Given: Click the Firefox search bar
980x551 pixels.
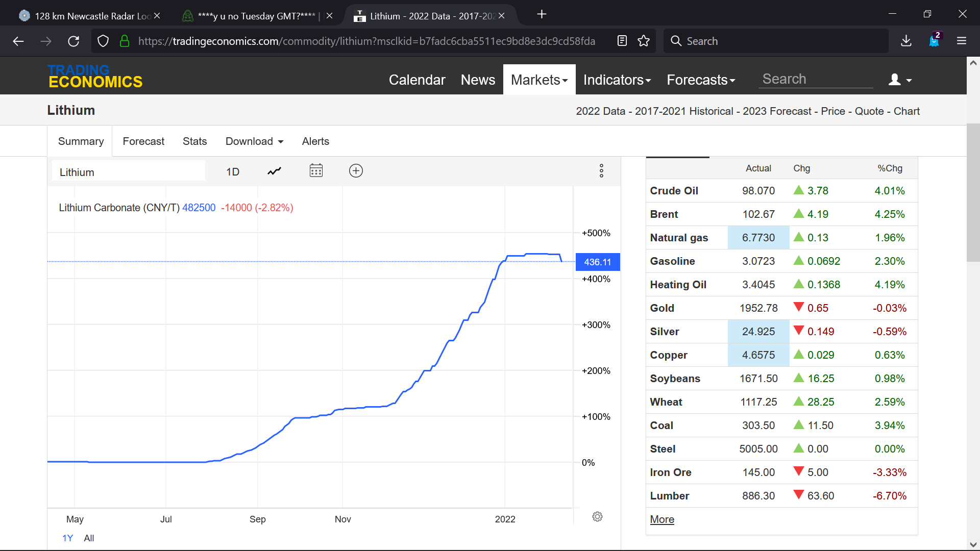Looking at the screenshot, I should pos(776,41).
